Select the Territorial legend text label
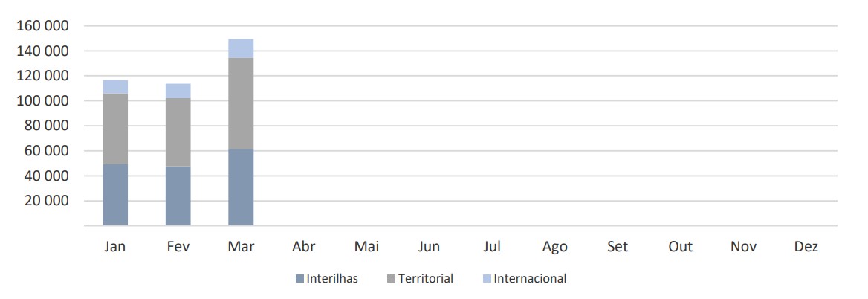The width and height of the screenshot is (868, 299). click(x=425, y=279)
